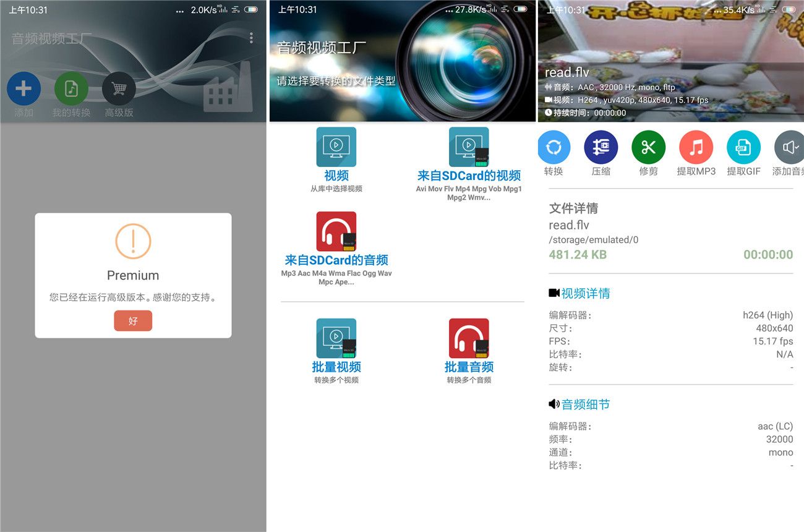Click the "Premium" dialog title
This screenshot has height=532, width=804.
[133, 275]
